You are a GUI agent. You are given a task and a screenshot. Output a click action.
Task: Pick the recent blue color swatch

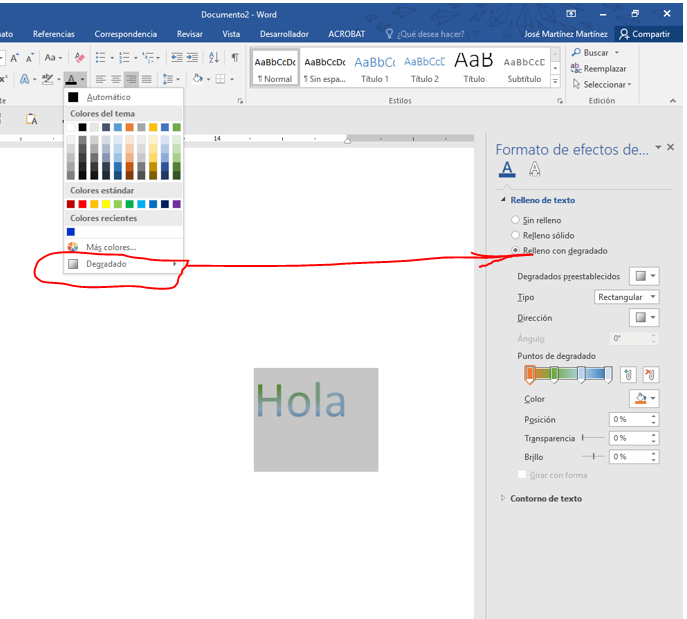pos(71,232)
